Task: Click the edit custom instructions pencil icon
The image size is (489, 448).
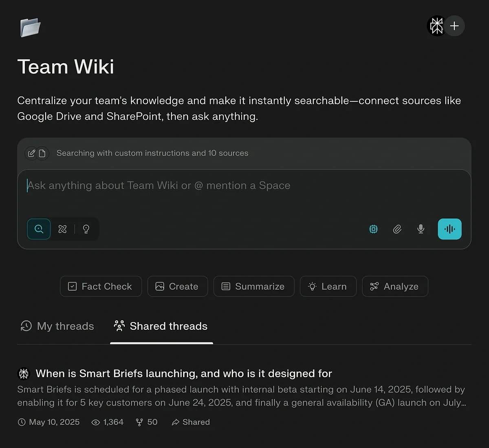Action: coord(31,153)
